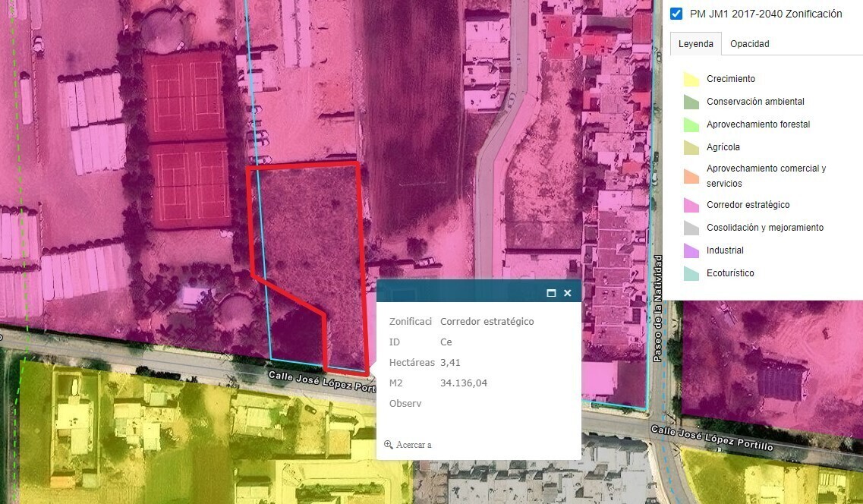
Task: Pick the Aprovechamiento forestal green swatch
Action: point(691,124)
